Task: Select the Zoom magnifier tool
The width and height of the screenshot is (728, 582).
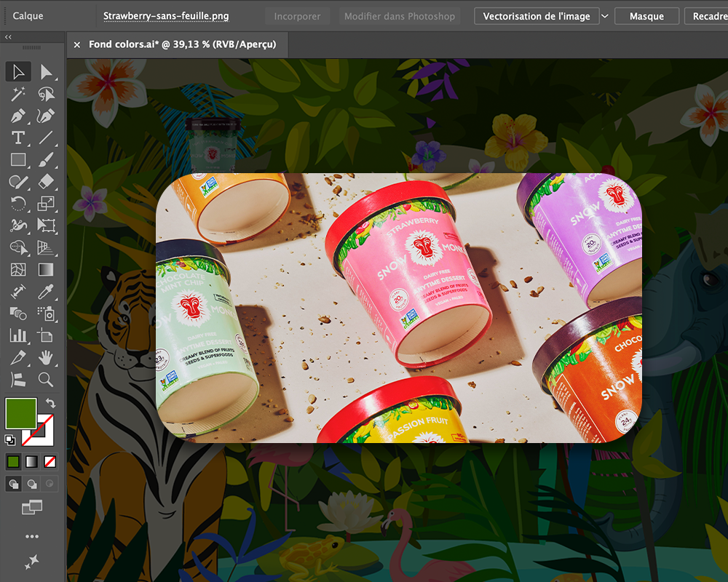Action: tap(46, 380)
